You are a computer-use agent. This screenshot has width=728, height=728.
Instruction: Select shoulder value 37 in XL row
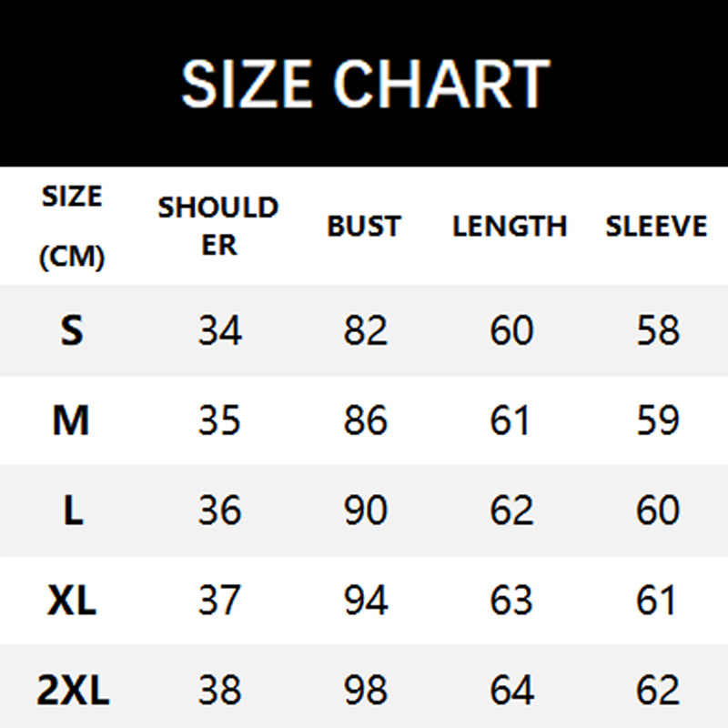pos(219,601)
